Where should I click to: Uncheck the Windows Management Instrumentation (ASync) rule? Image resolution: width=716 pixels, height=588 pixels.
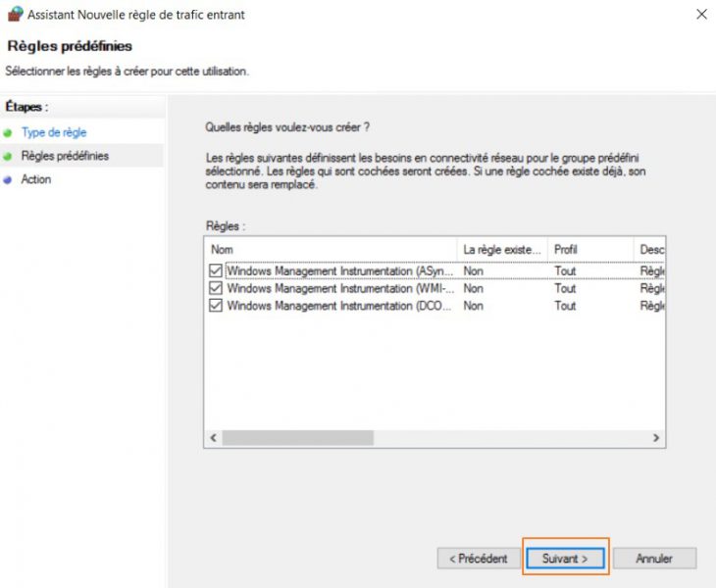(x=216, y=271)
